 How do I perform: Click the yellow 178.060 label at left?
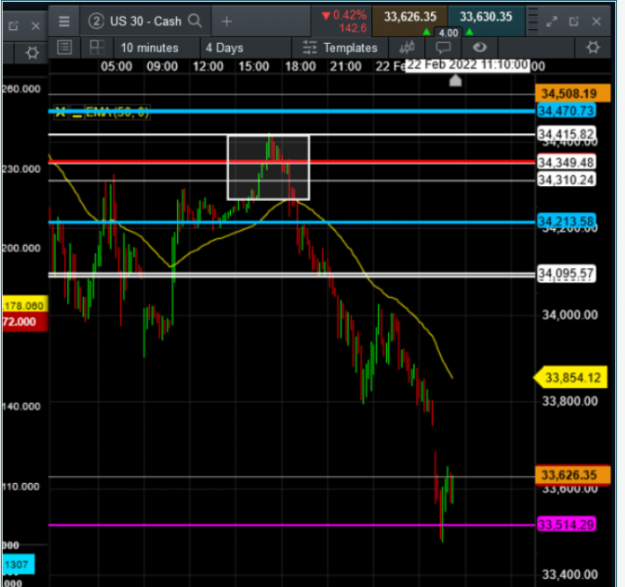point(25,305)
